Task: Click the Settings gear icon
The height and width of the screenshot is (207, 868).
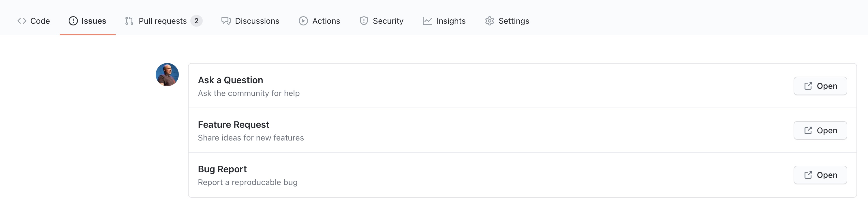Action: 490,21
